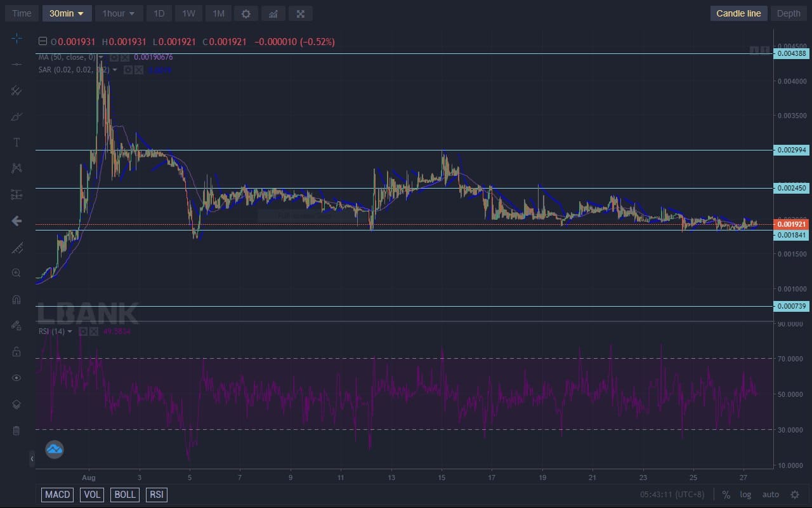This screenshot has height=508, width=812.
Task: Expand the RSI (14) dropdown
Action: (x=70, y=331)
